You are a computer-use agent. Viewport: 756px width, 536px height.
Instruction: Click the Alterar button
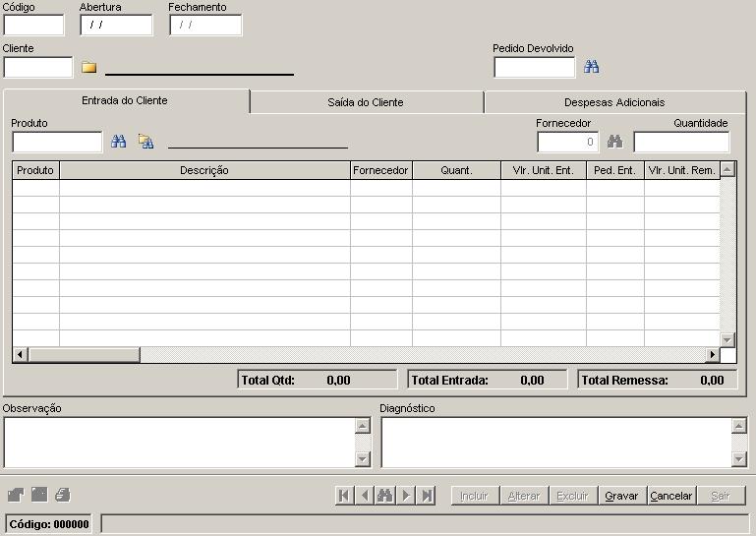(524, 496)
